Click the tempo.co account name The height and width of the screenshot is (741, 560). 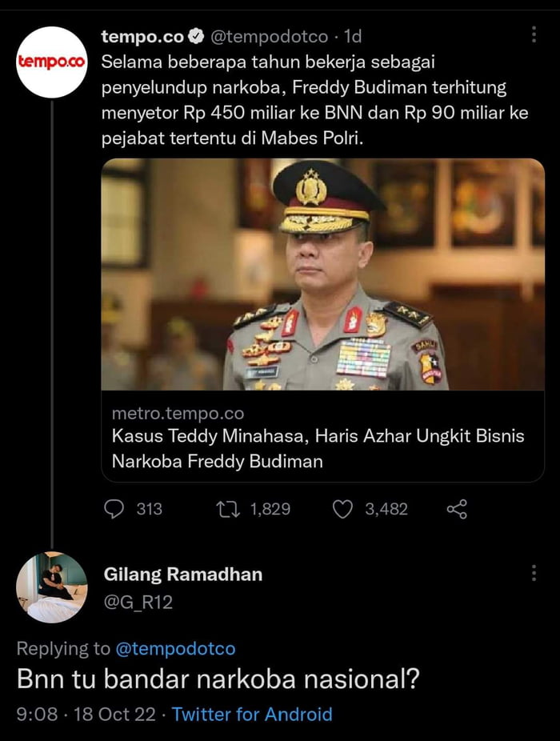[x=143, y=37]
